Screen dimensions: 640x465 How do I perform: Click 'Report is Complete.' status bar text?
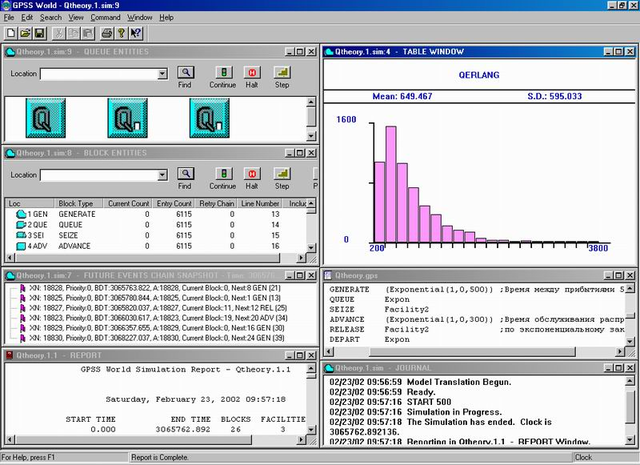[x=160, y=458]
